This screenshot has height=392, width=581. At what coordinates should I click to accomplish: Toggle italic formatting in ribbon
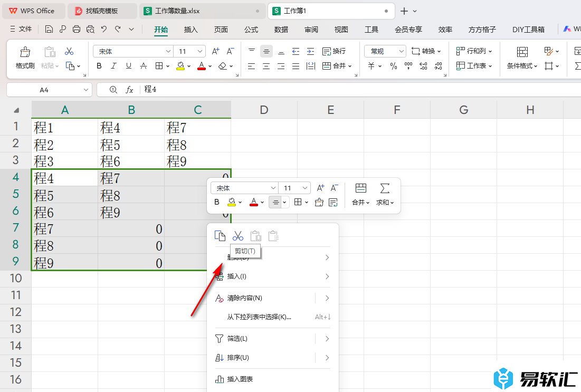(113, 66)
